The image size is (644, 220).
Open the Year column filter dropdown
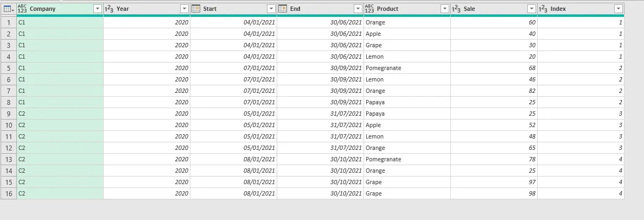(184, 9)
